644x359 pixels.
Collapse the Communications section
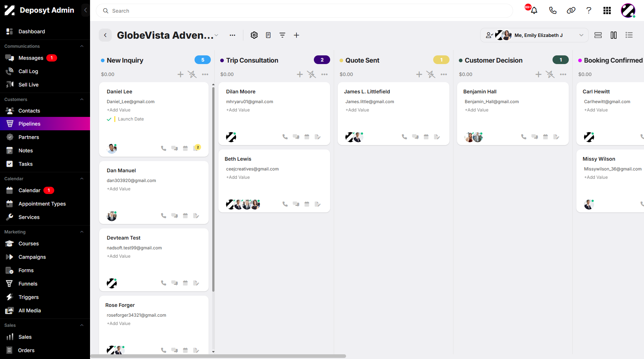point(82,46)
